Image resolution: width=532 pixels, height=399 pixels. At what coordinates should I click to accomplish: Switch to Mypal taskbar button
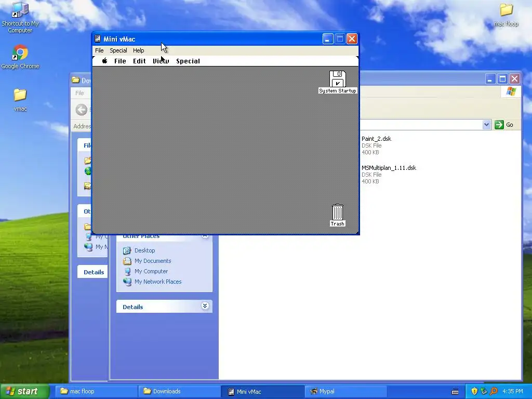[346, 391]
